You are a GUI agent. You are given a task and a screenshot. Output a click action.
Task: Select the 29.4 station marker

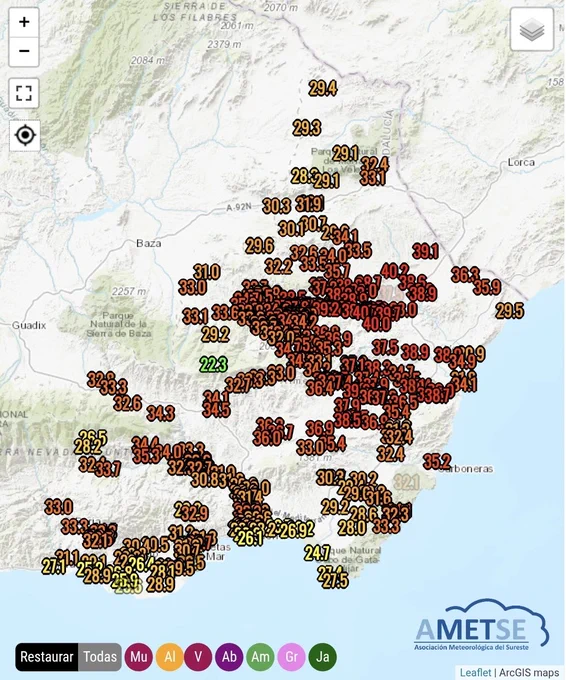pos(323,88)
